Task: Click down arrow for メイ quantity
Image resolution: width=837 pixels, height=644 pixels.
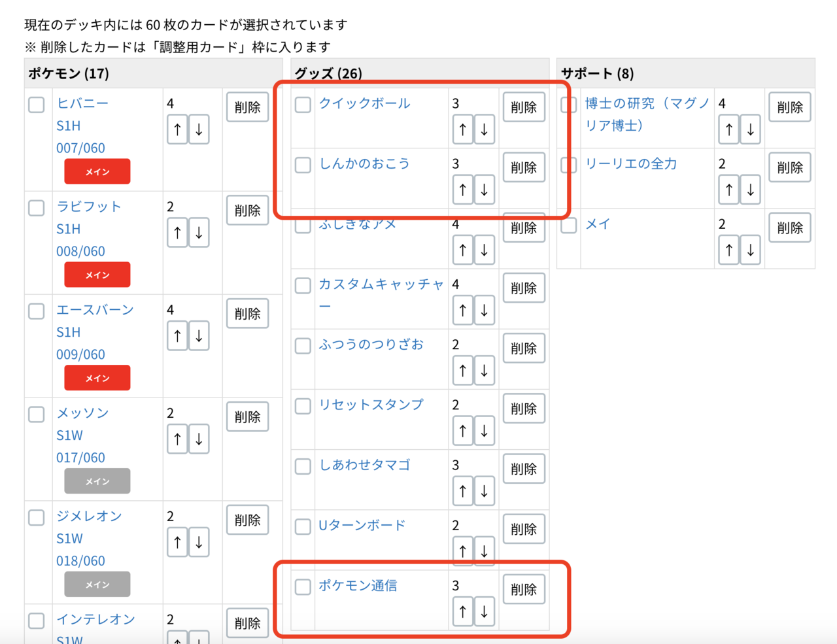Action: pos(750,250)
